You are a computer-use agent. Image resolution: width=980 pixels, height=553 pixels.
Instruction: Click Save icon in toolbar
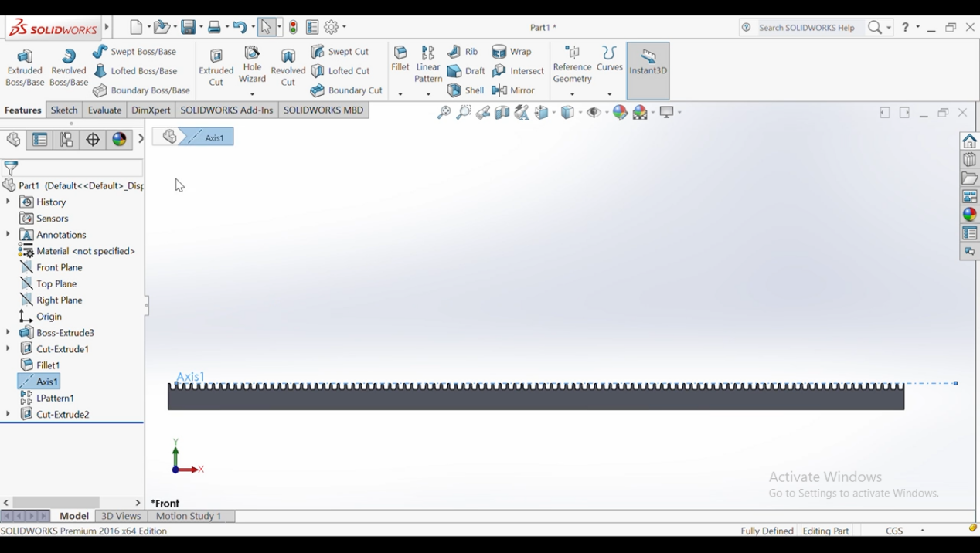click(x=188, y=27)
